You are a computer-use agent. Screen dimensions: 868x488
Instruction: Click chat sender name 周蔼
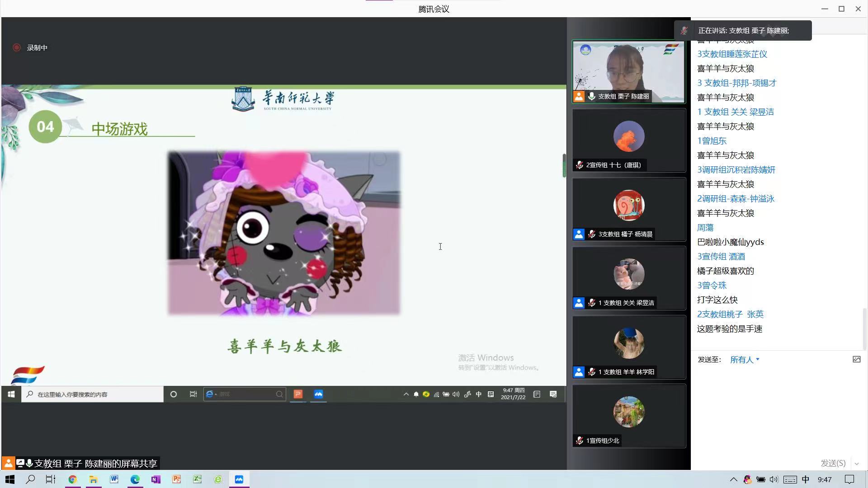[705, 227]
